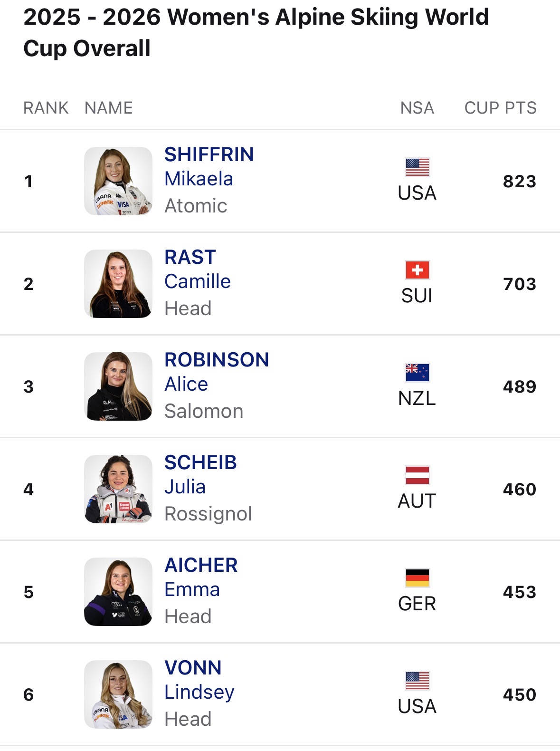Open Lindsey Vonn's profile photo
The image size is (560, 751).
pyautogui.click(x=118, y=694)
